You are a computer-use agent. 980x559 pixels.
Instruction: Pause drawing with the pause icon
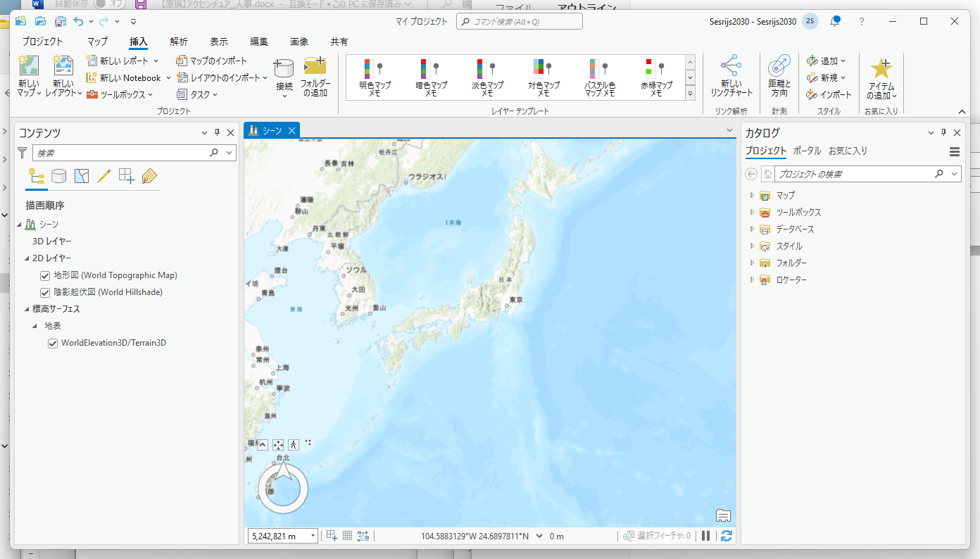point(706,536)
